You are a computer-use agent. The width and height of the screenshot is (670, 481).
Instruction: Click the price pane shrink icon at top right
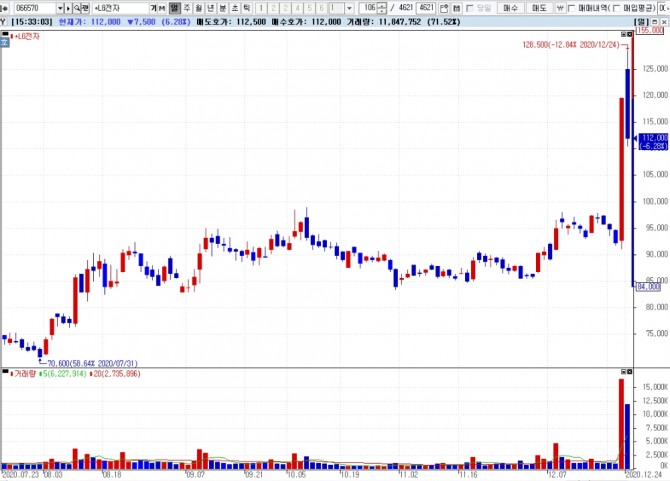(x=623, y=34)
